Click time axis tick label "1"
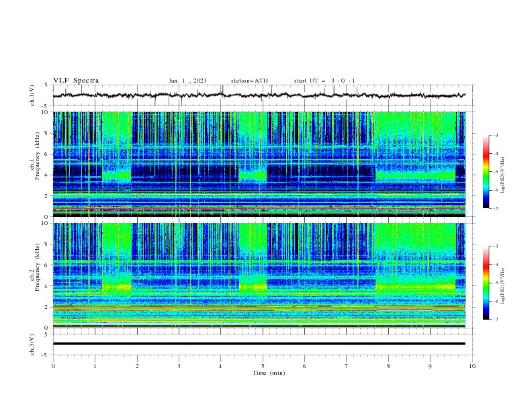532x411 pixels. (x=95, y=366)
